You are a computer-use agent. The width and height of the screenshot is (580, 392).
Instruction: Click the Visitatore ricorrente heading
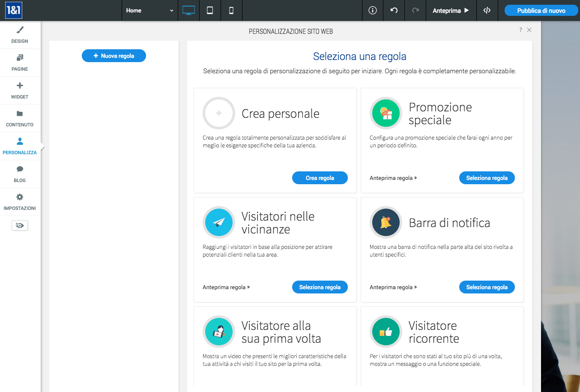click(x=434, y=332)
